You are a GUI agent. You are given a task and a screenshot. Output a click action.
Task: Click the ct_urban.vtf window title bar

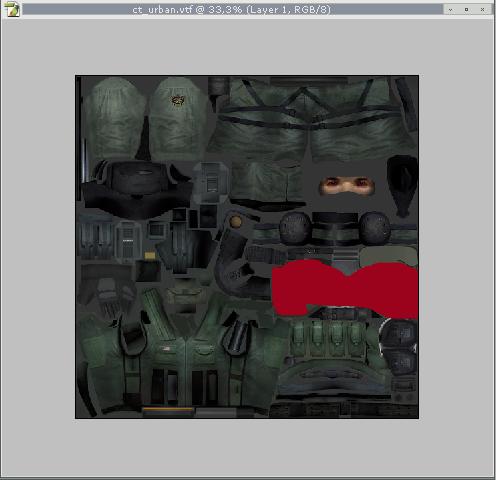[232, 9]
